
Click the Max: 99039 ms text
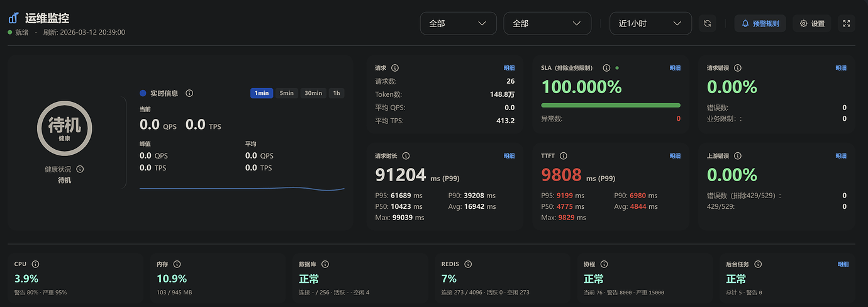coord(400,218)
